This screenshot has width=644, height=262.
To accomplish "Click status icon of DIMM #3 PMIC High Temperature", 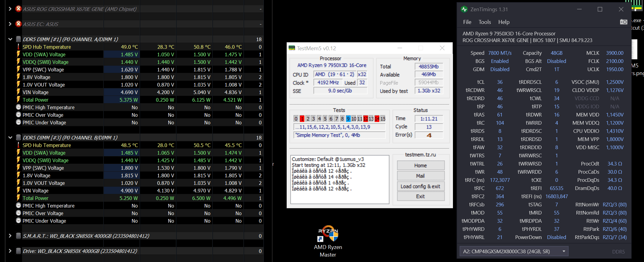I will (x=18, y=205).
